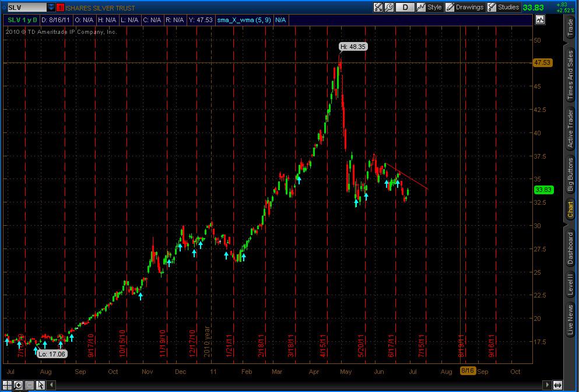
Task: Click the green 33.83 price axis label
Action: pos(543,190)
